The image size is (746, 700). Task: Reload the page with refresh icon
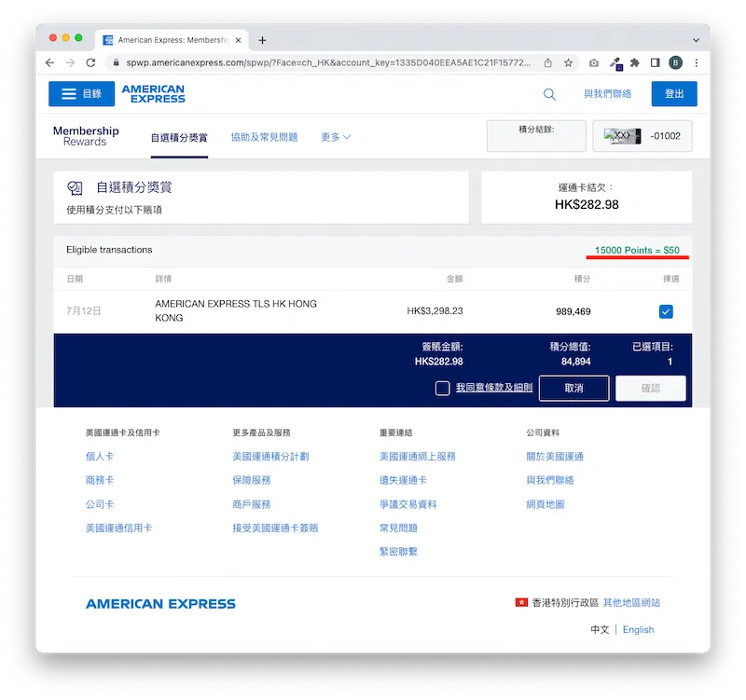[x=90, y=62]
